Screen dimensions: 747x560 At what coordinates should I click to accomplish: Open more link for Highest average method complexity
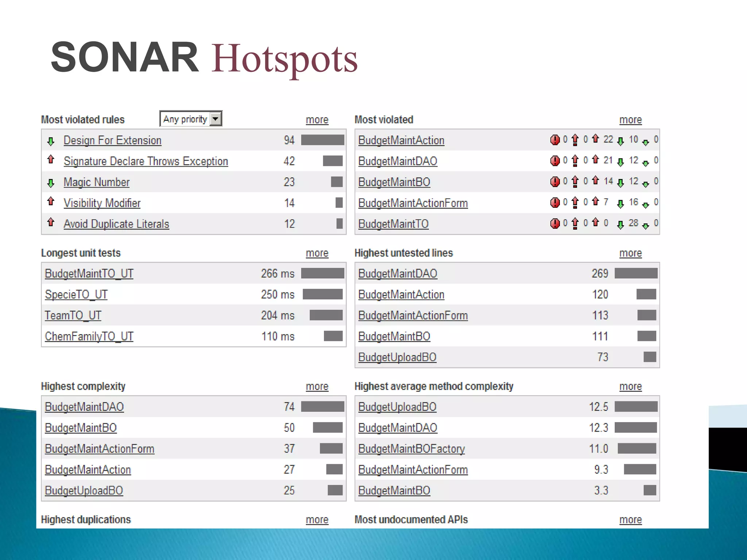[x=631, y=386]
